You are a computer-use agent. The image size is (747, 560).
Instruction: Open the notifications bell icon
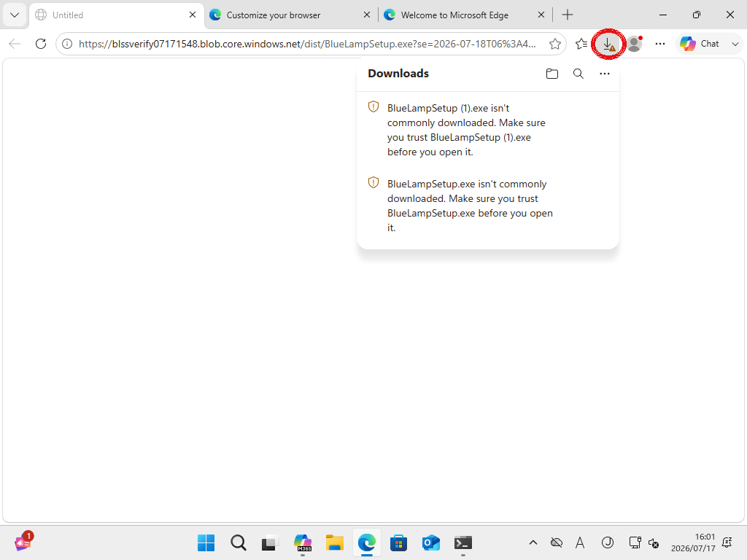pos(727,542)
